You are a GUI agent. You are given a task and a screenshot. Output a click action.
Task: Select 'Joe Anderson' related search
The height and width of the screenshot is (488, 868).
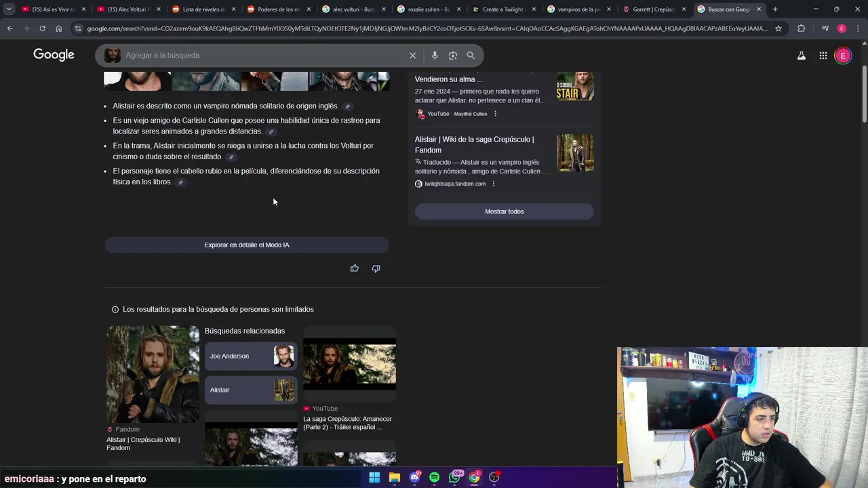[251, 356]
